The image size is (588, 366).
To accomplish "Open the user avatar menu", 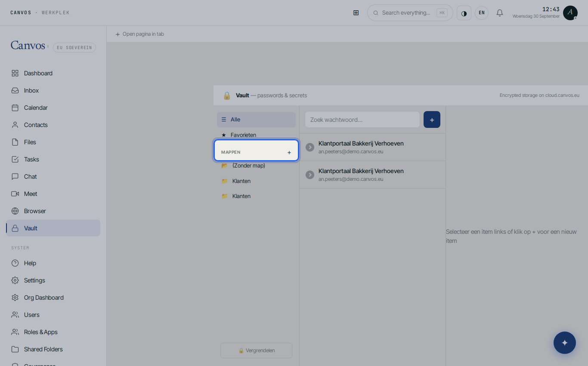I will (570, 13).
